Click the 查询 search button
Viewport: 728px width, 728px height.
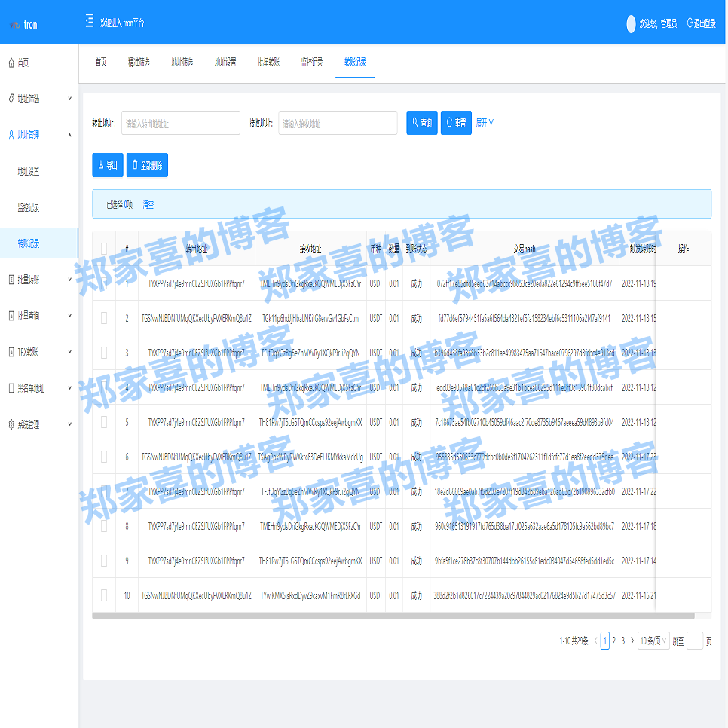(421, 123)
